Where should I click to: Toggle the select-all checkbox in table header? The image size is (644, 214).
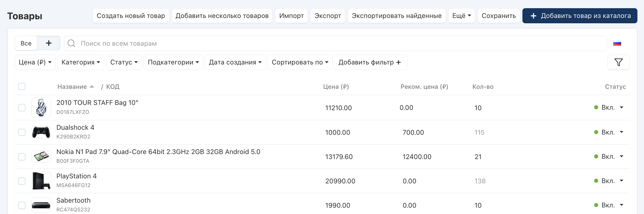[x=22, y=87]
